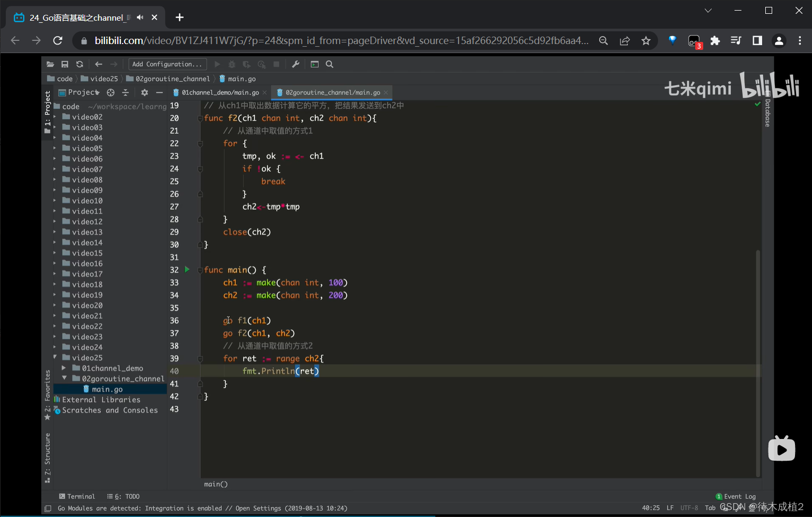Mute the bilibili tab audio icon

140,18
